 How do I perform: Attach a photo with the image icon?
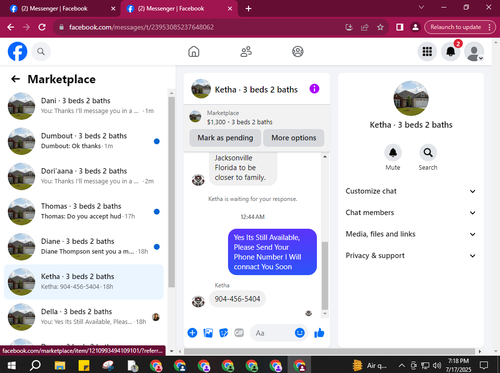point(208,333)
